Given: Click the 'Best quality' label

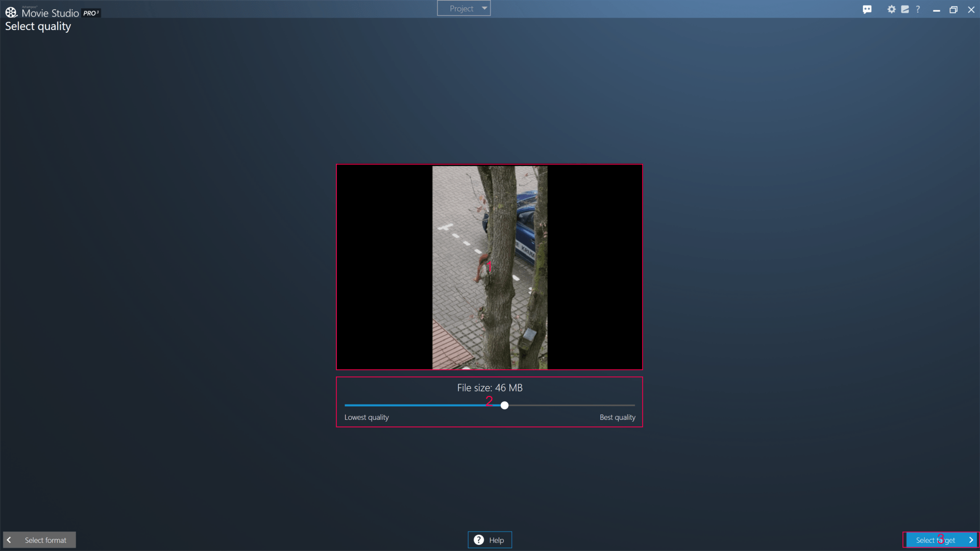Looking at the screenshot, I should [617, 417].
